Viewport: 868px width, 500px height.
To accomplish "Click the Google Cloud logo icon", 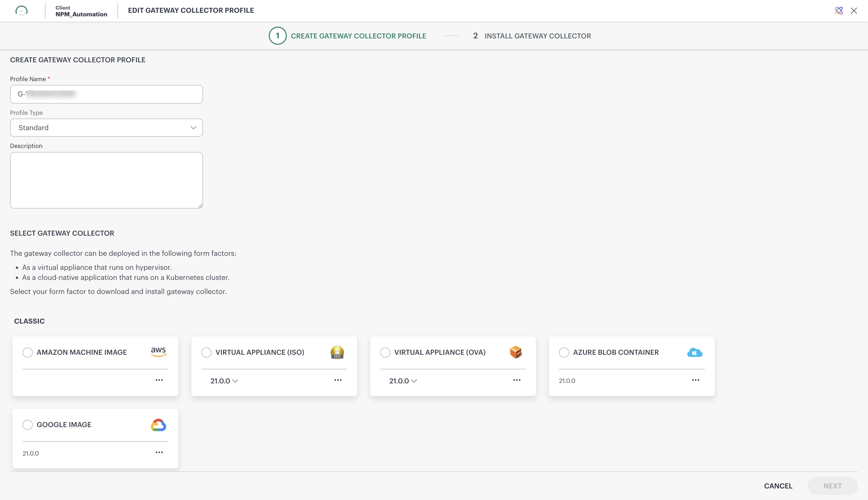I will pyautogui.click(x=158, y=425).
